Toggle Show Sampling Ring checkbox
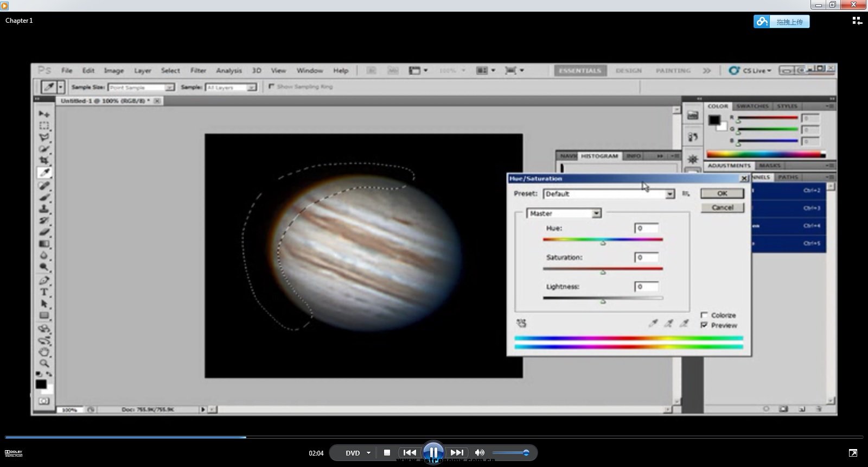 (271, 86)
